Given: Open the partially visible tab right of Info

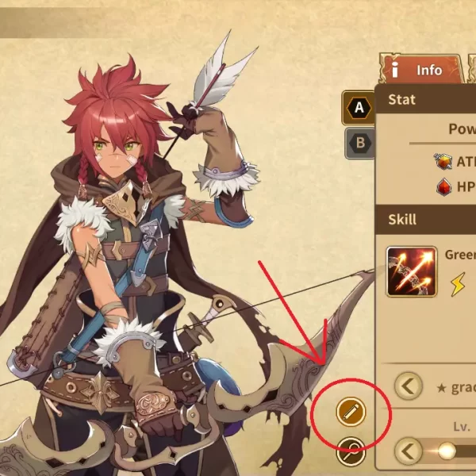Looking at the screenshot, I should click(x=472, y=68).
